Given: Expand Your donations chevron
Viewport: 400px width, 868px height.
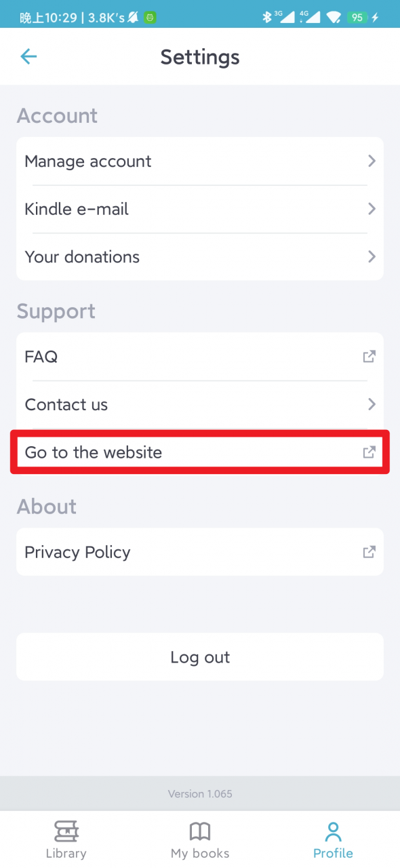Looking at the screenshot, I should (x=372, y=256).
